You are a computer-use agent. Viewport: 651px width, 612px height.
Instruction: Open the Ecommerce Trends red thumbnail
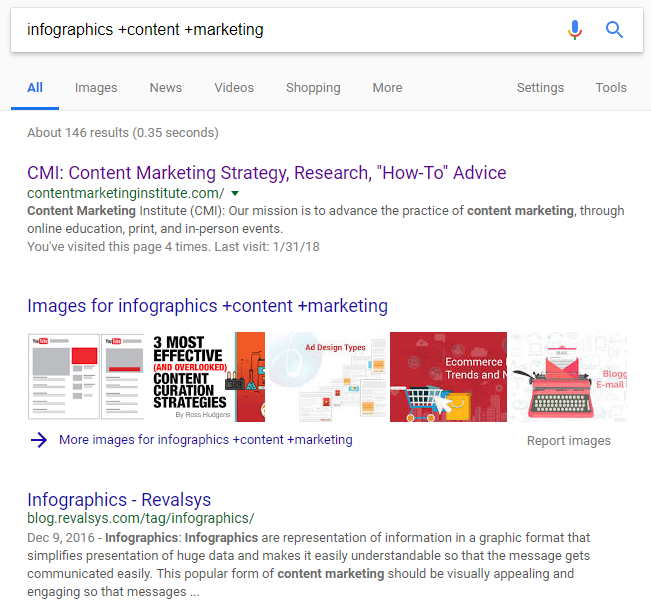pos(448,377)
